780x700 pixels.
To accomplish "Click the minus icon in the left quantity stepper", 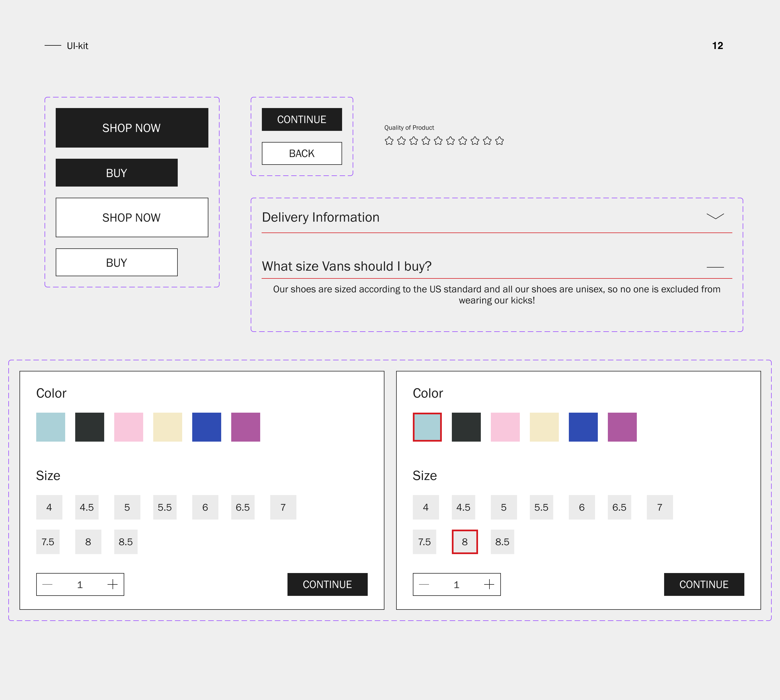I will (47, 585).
